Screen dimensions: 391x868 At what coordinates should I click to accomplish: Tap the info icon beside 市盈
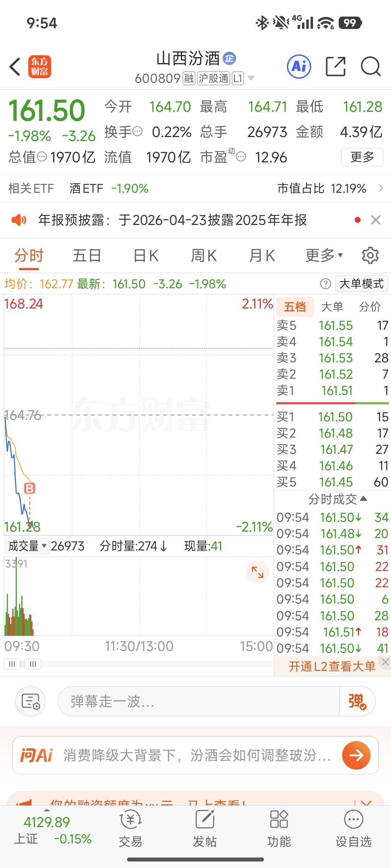pyautogui.click(x=241, y=157)
